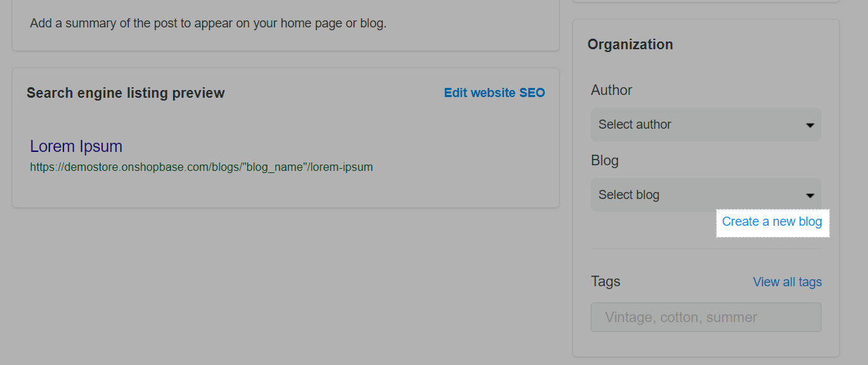Click the Organization section heading
868x365 pixels.
coord(630,44)
